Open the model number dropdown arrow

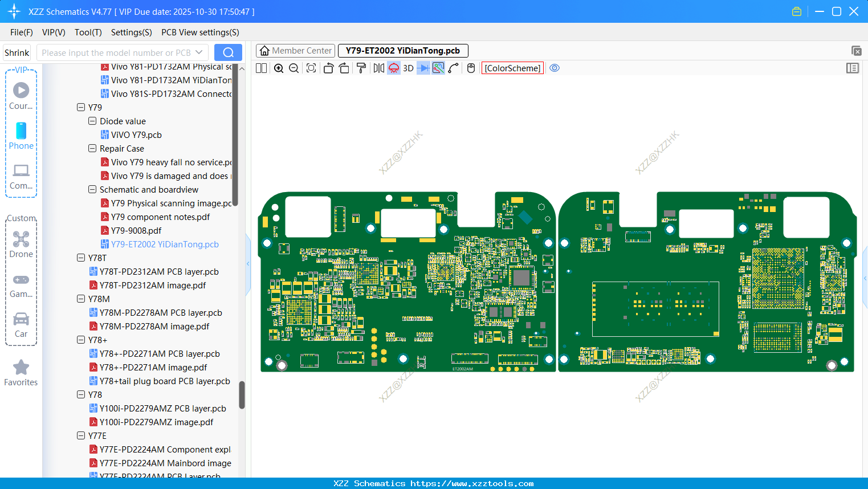point(199,52)
